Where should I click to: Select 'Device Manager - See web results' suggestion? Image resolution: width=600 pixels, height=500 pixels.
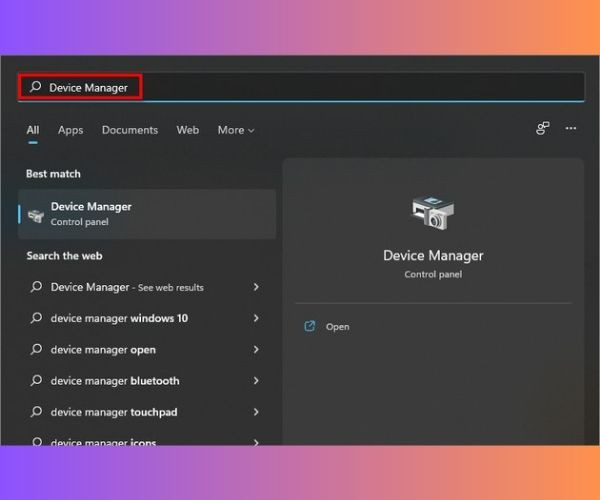(x=147, y=287)
